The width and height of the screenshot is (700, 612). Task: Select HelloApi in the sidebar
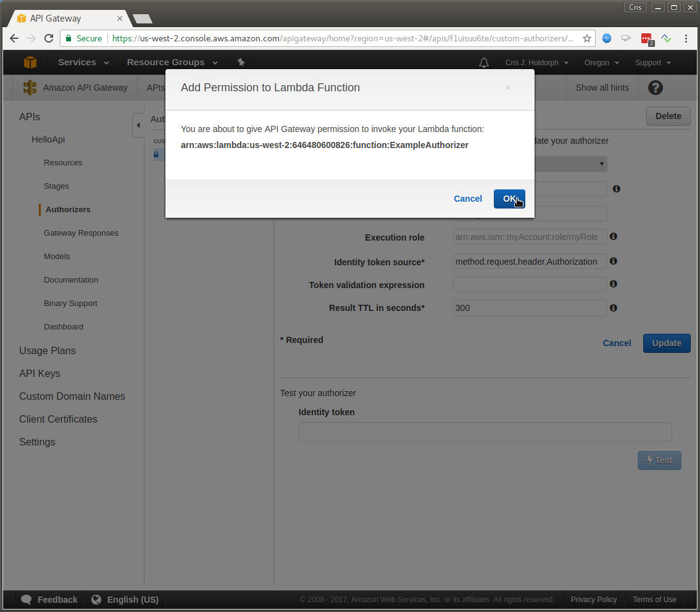coord(48,139)
